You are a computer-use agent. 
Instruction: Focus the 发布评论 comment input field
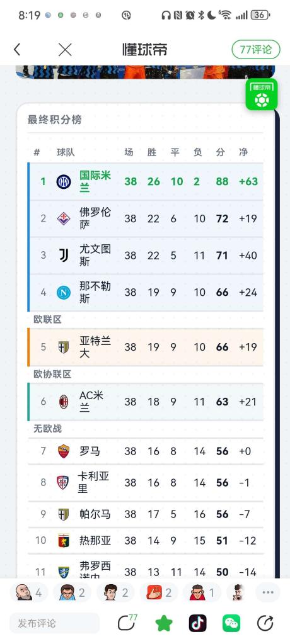[54, 623]
